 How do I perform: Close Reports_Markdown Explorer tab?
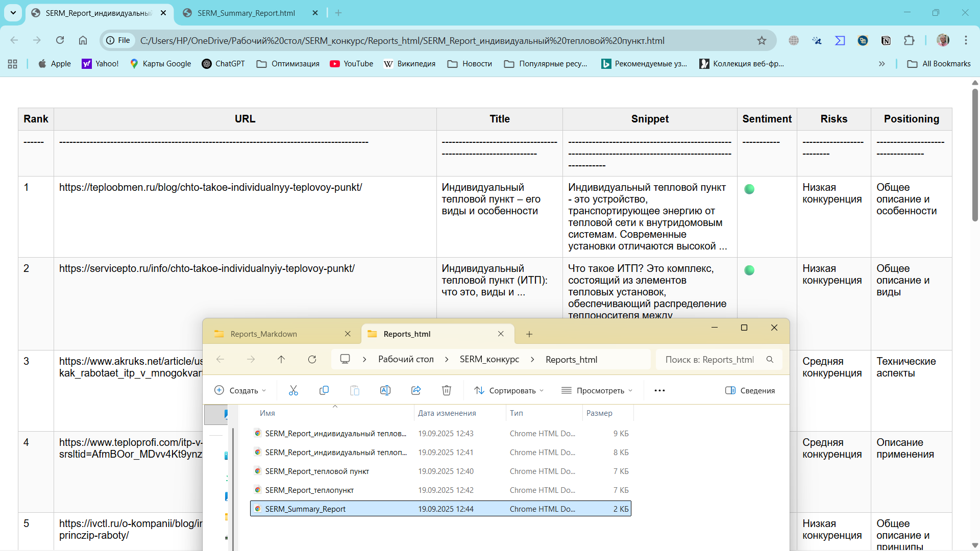point(348,334)
